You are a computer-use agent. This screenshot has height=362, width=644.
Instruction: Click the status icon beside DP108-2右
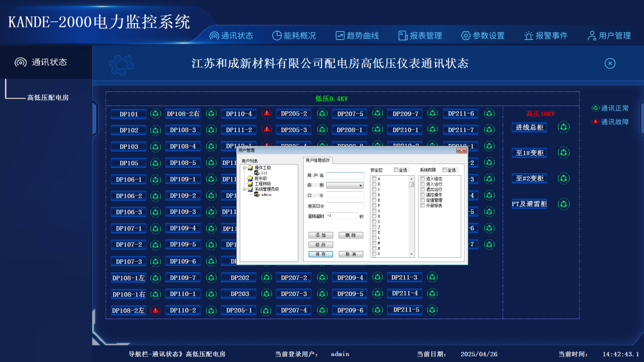pyautogui.click(x=211, y=114)
